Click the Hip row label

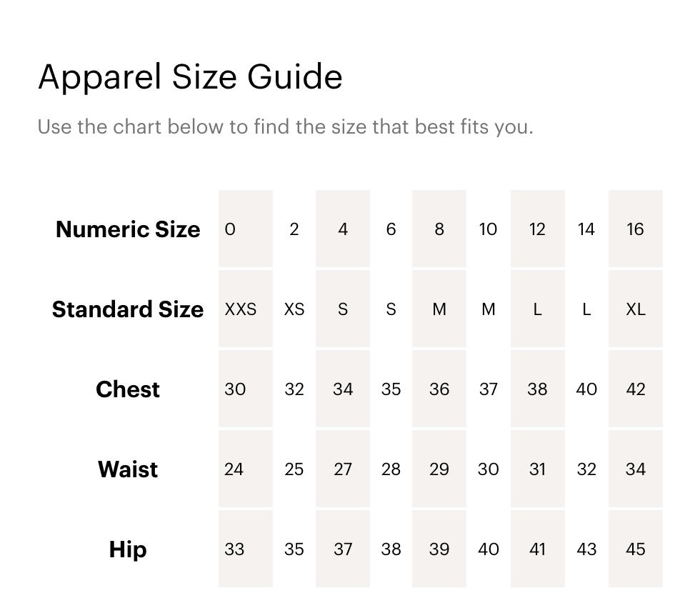point(128,549)
